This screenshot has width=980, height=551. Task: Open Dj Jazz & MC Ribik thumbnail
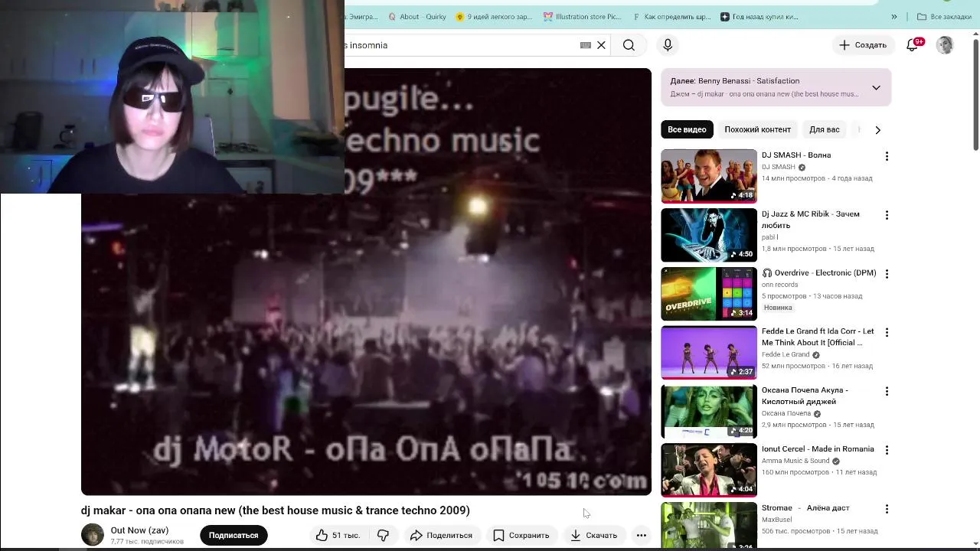(709, 235)
